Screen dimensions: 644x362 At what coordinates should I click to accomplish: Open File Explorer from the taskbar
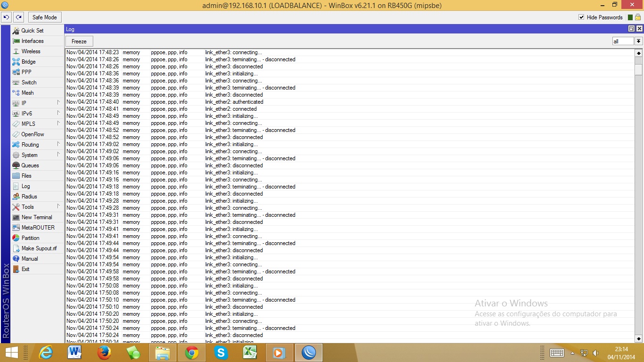pos(163,353)
